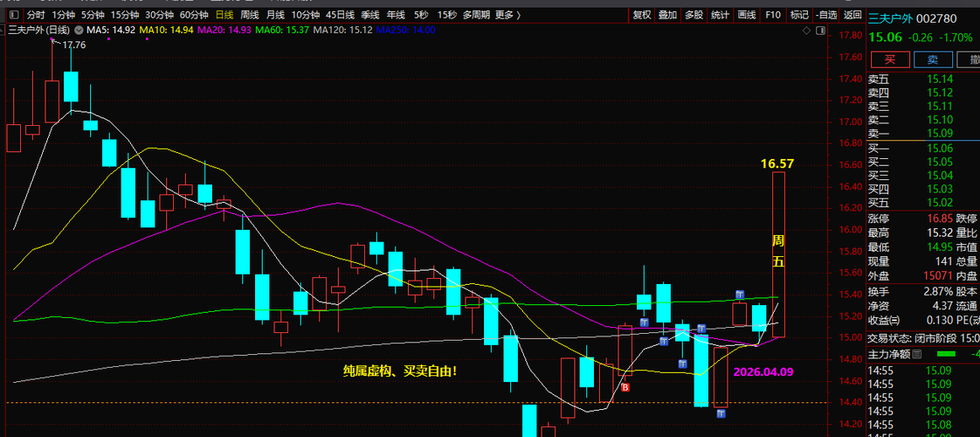The width and height of the screenshot is (980, 437).
Task: Select the 15秒 period tab
Action: tap(446, 15)
